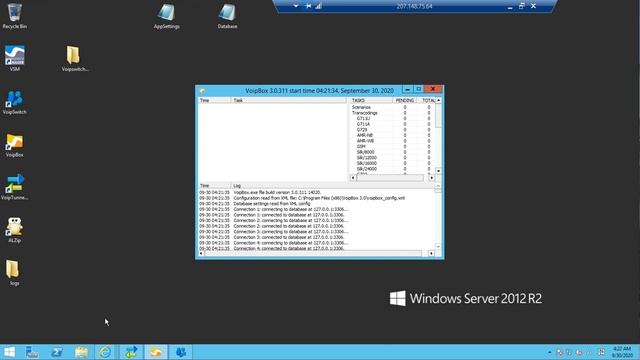This screenshot has height=360, width=640.
Task: Select the G711U transcoding row
Action: coord(392,118)
